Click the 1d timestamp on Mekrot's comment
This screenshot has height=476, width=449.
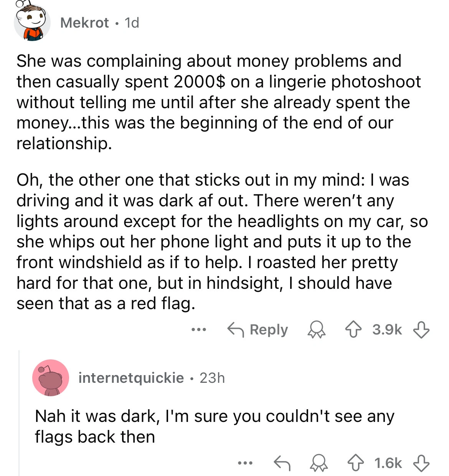[x=132, y=23]
